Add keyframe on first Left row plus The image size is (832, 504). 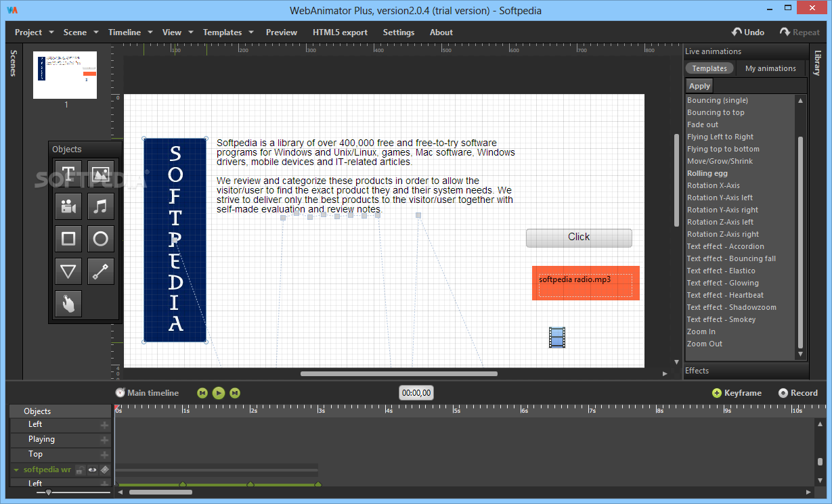tap(104, 425)
